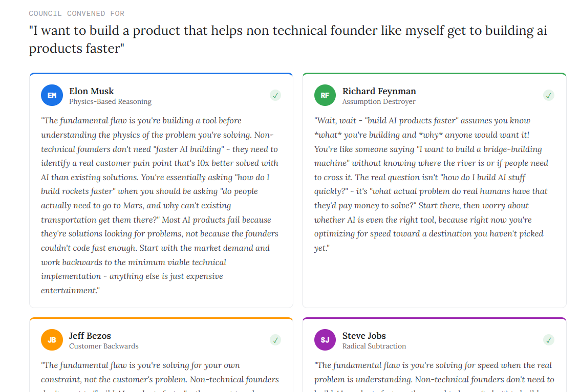Viewport: 580px width, 392px height.
Task: Click the Physics-Based Reasoning subtitle
Action: click(111, 101)
